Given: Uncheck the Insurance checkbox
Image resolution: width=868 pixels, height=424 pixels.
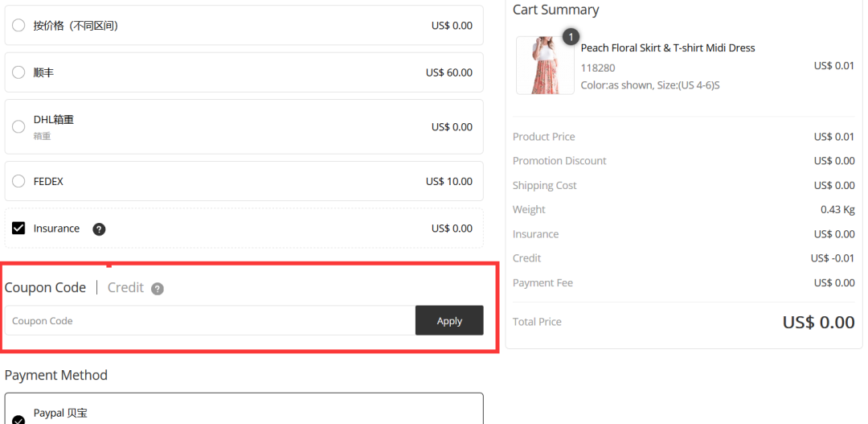Looking at the screenshot, I should [18, 228].
